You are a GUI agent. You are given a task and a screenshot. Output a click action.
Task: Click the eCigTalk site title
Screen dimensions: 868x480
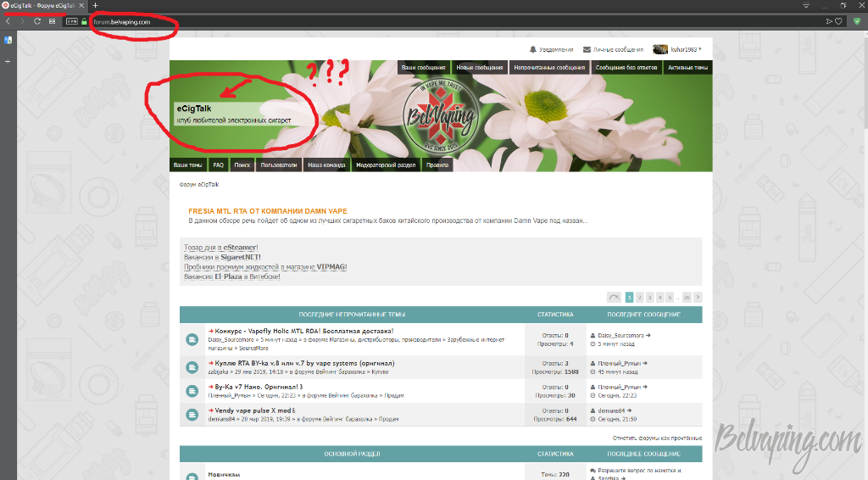click(x=194, y=109)
